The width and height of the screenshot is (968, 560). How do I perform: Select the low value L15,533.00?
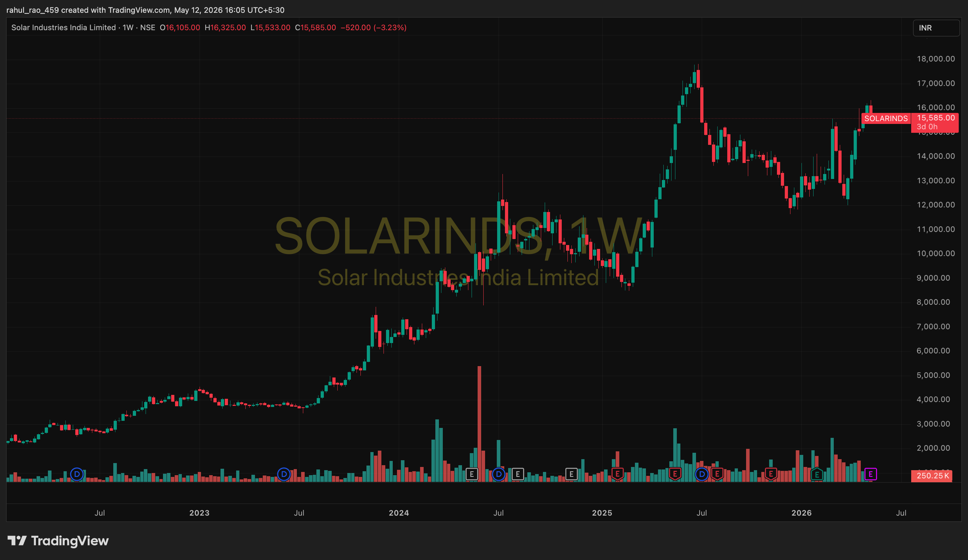(x=271, y=28)
